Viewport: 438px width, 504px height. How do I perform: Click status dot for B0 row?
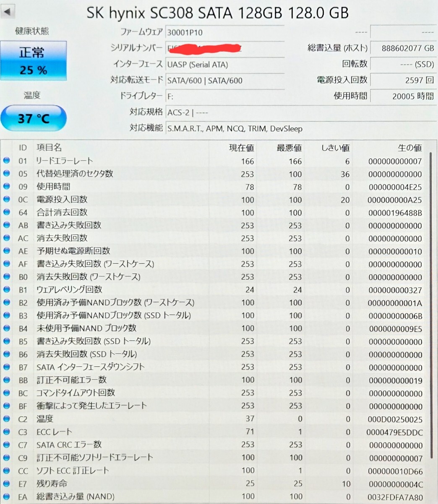pyautogui.click(x=6, y=276)
